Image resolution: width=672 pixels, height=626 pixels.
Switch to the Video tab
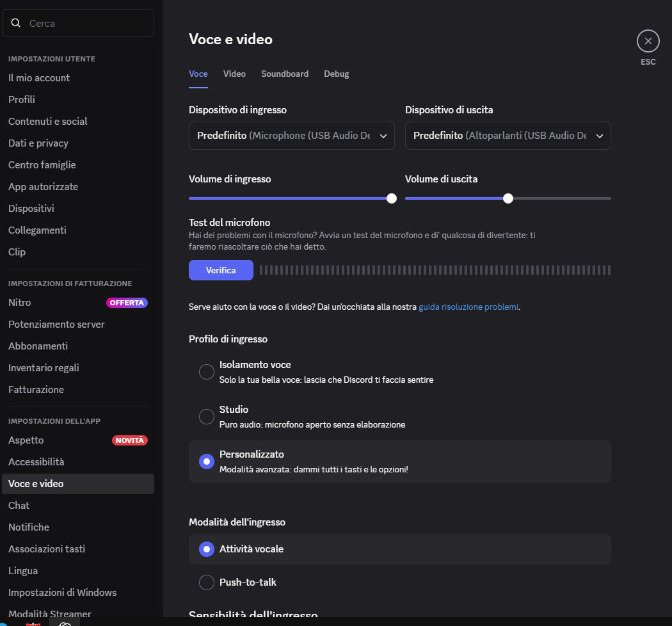tap(234, 74)
